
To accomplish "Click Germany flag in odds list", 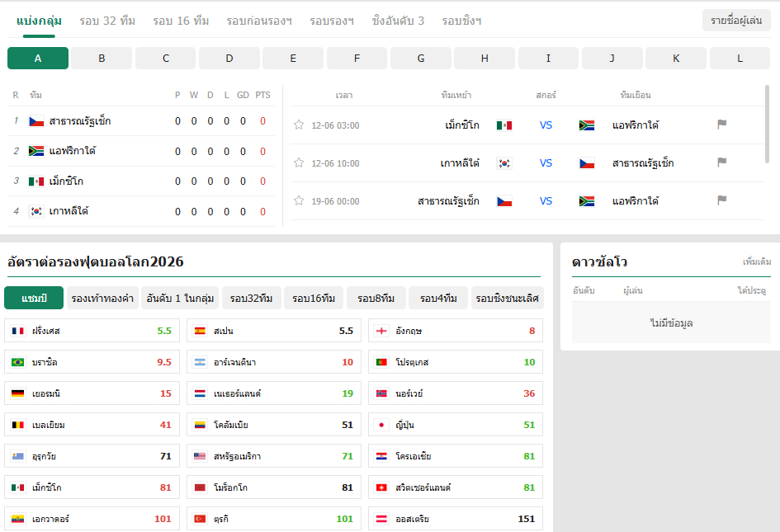I will 18,393.
